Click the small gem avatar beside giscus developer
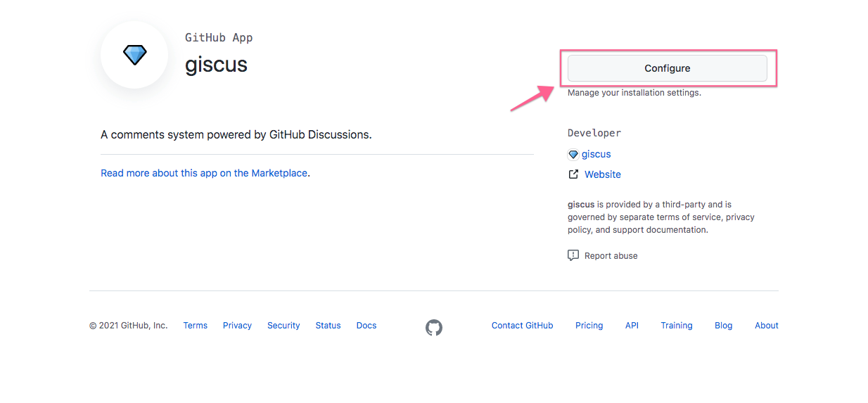This screenshot has width=868, height=403. 573,155
